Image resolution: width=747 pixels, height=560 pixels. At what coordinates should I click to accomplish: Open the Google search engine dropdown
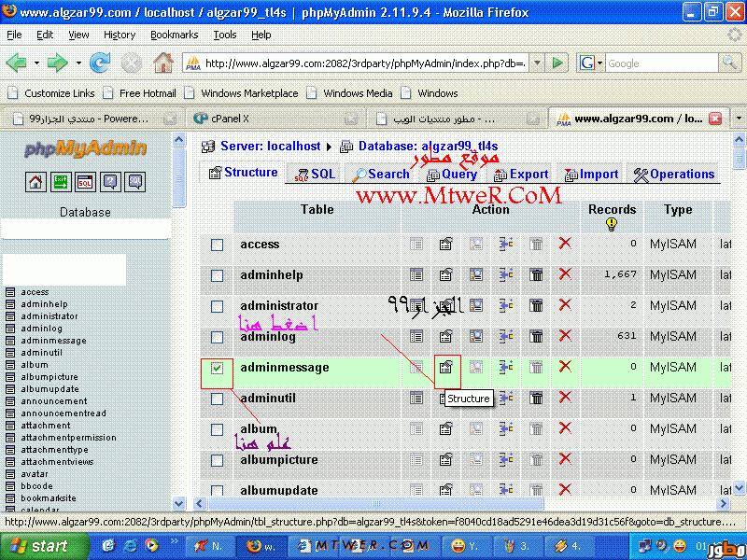click(x=591, y=63)
